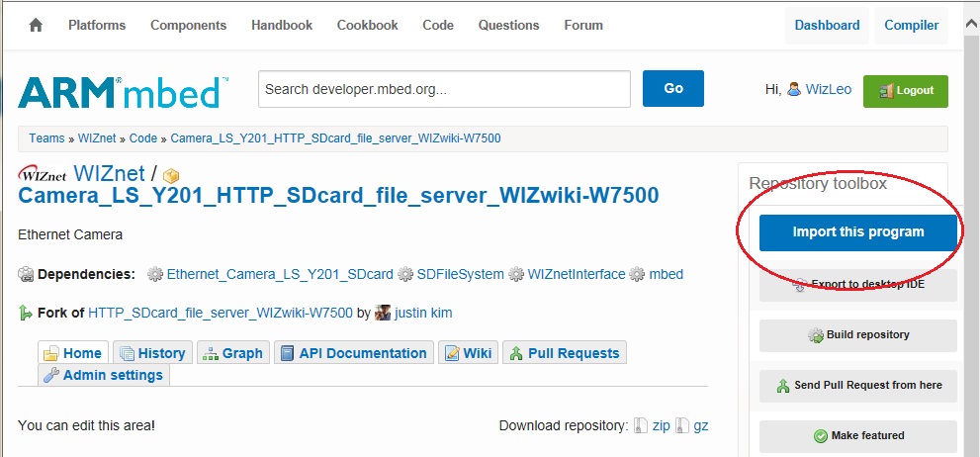Screen dimensions: 980x457
Task: Click the WIZnet team logo image
Action: pos(43,173)
